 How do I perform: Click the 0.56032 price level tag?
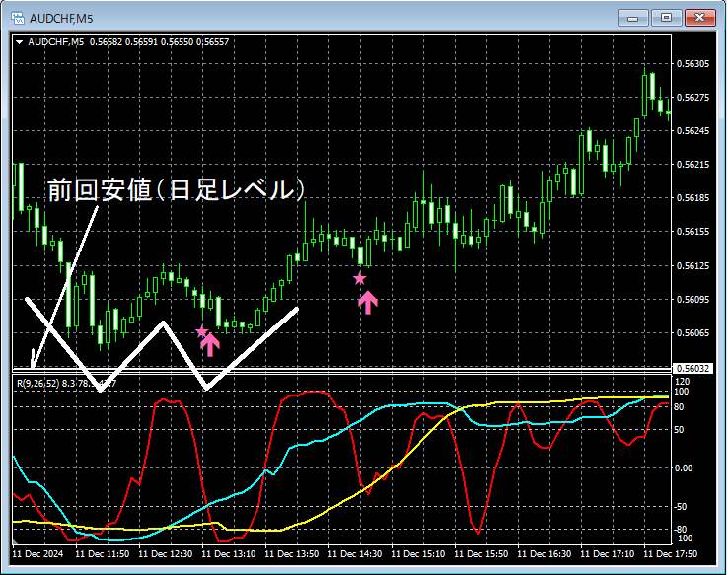(x=692, y=369)
